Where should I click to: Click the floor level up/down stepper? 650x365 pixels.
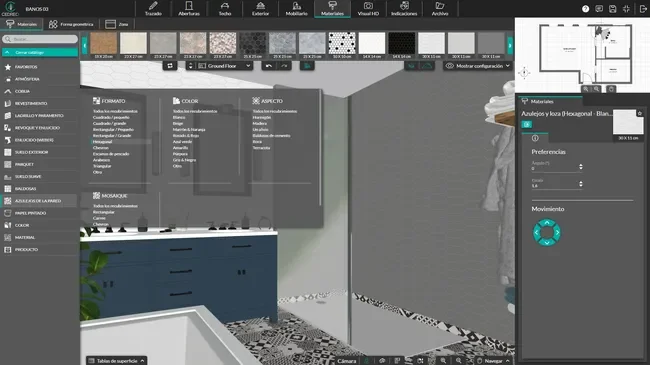(191, 66)
